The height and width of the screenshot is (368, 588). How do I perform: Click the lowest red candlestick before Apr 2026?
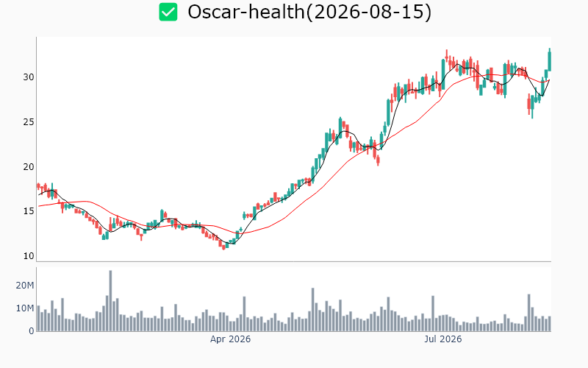[224, 247]
